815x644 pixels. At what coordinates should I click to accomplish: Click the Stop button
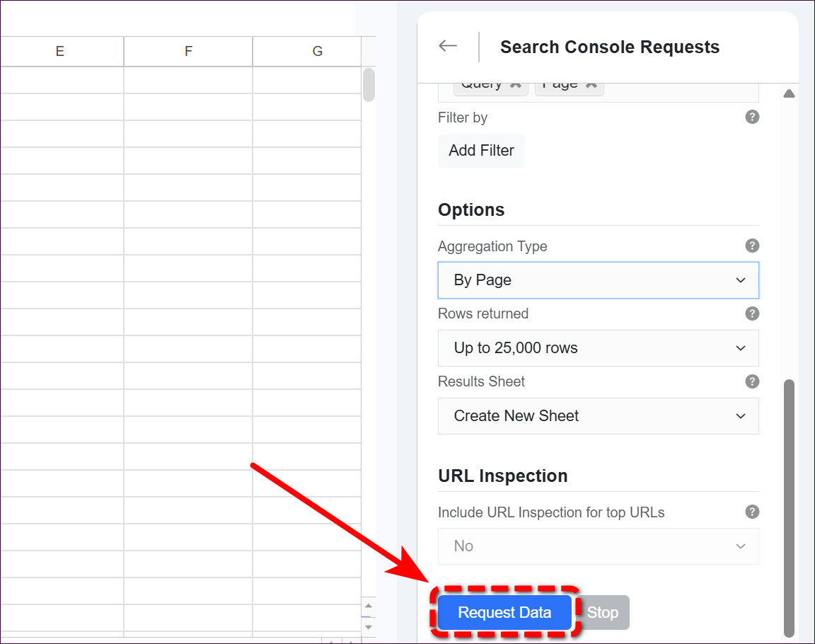pos(603,612)
